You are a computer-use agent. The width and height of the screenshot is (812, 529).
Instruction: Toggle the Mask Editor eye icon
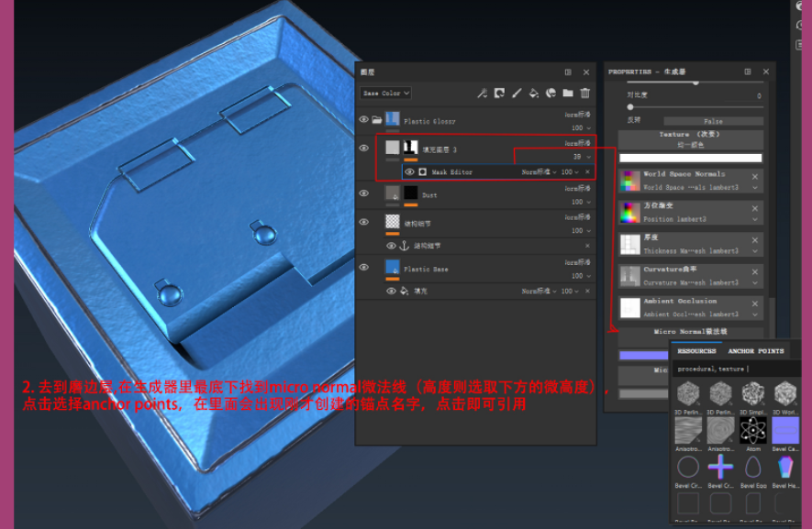(x=409, y=171)
